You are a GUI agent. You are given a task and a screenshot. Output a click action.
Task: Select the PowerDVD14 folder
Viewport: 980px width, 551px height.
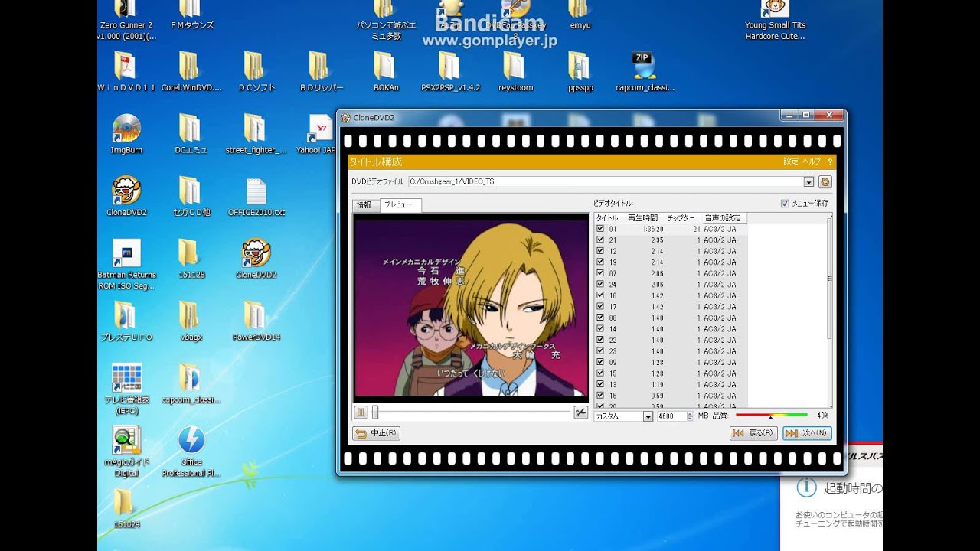pyautogui.click(x=256, y=321)
